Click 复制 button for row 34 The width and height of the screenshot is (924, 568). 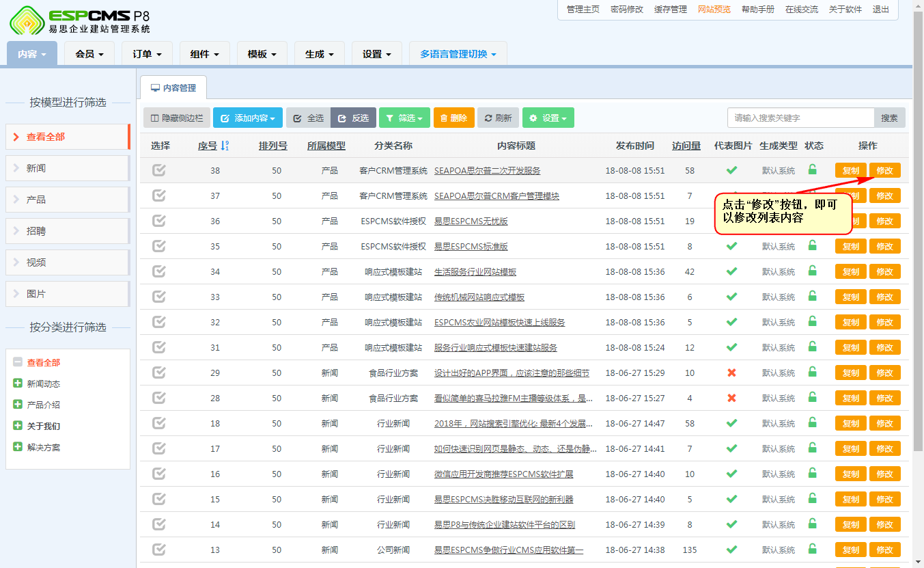coord(850,271)
